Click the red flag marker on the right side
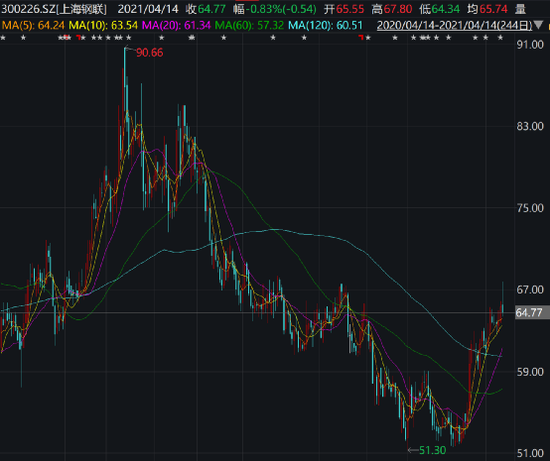Viewport: 550px width, 461px height. (x=361, y=37)
